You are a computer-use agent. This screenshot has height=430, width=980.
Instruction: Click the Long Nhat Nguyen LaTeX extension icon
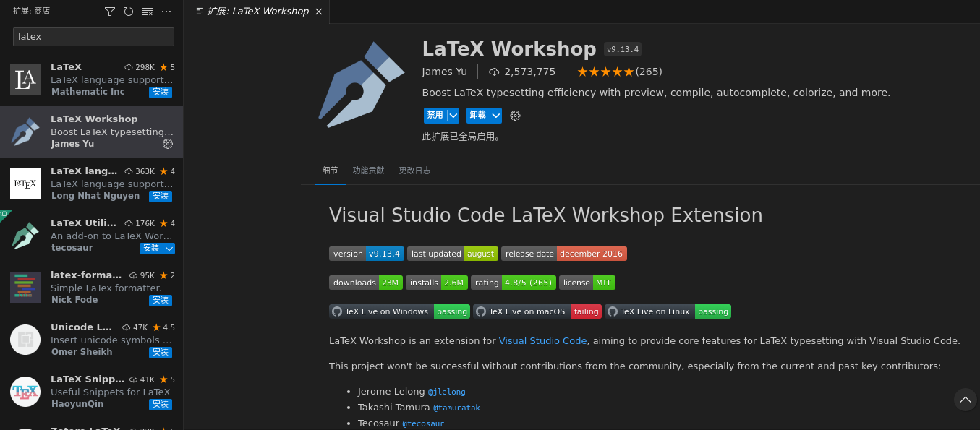[x=25, y=184]
